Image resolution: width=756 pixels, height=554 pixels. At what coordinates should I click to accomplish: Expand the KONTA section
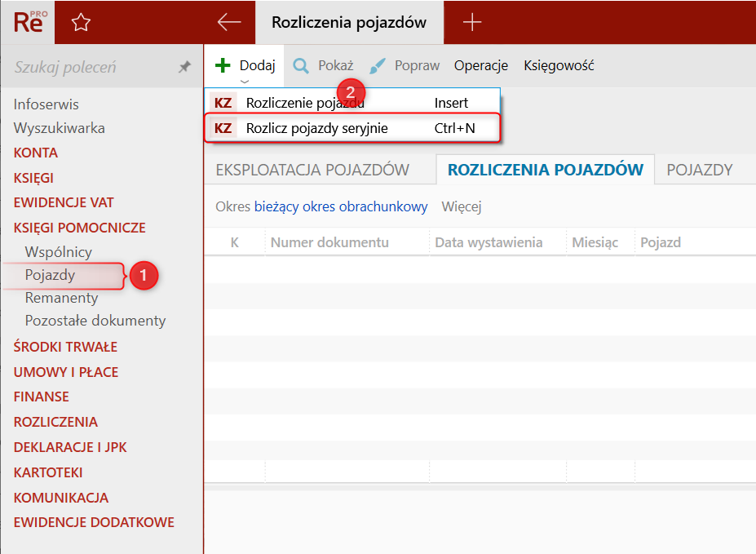pyautogui.click(x=36, y=153)
